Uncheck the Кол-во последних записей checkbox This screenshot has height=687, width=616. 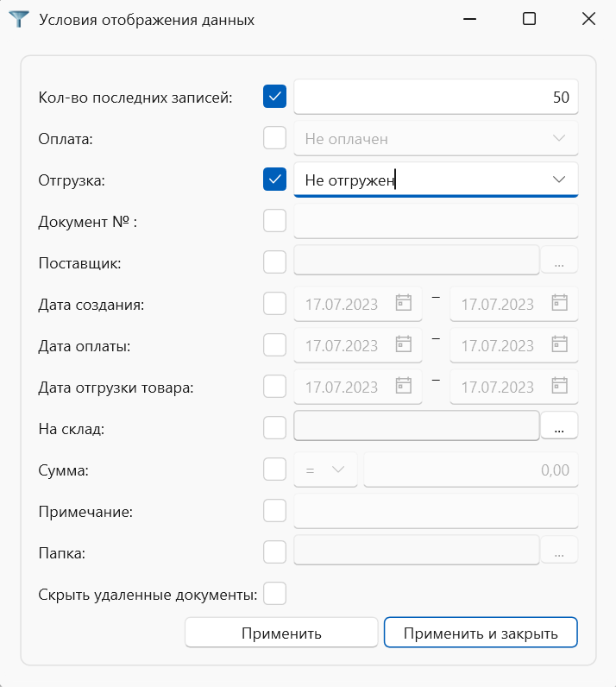point(274,97)
